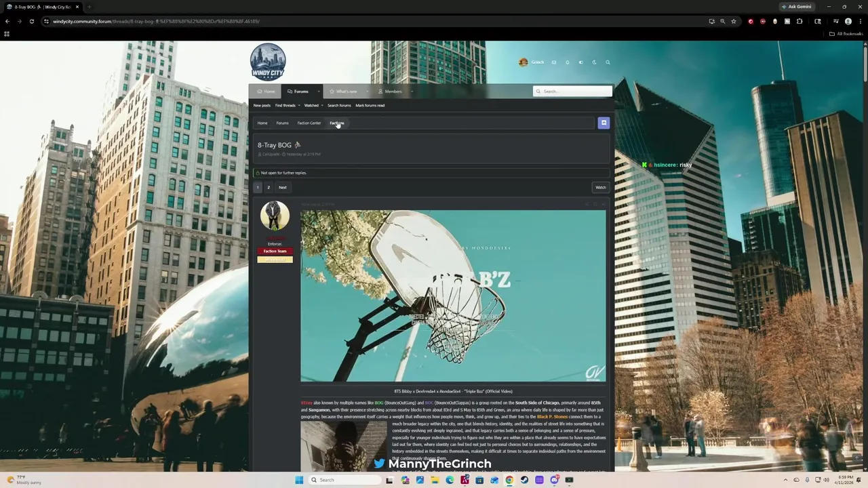Open the All Bookmarks folder
Viewport: 868px width, 488px height.
pos(847,34)
